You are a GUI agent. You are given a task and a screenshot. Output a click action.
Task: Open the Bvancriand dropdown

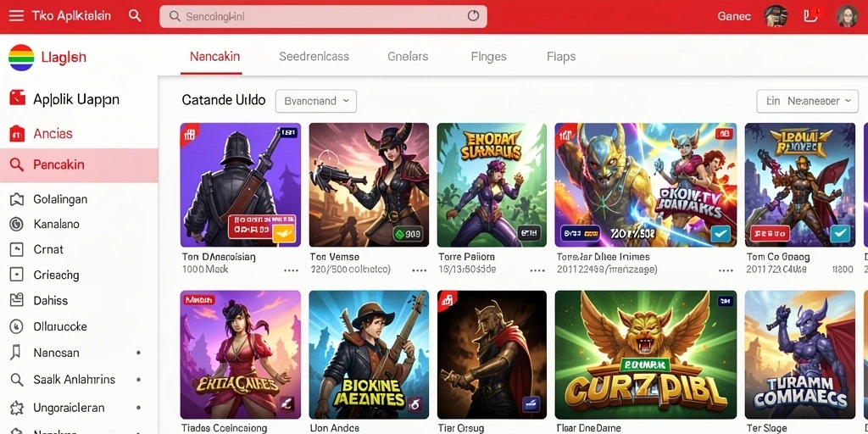(315, 102)
